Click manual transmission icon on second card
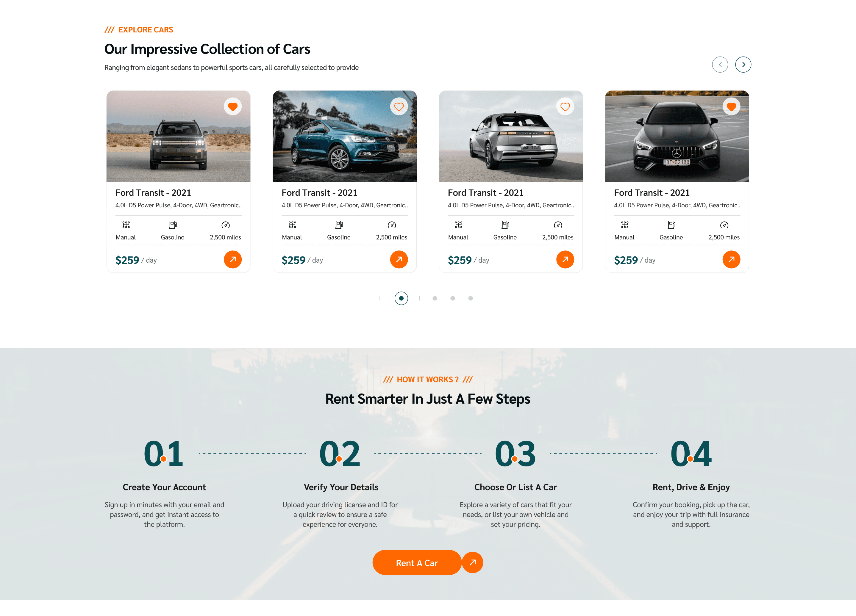This screenshot has height=616, width=856. pos(292,225)
